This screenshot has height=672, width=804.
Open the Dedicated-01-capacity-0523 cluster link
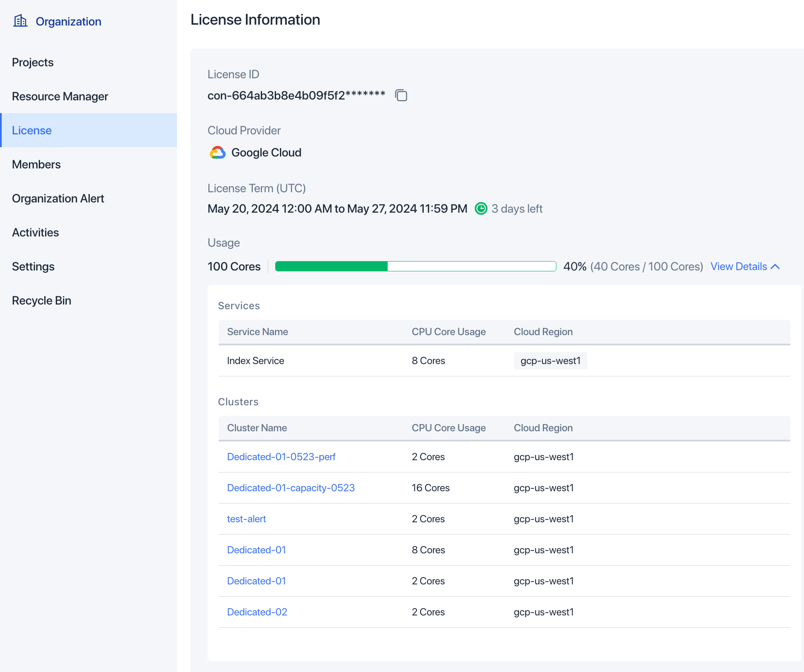pos(291,488)
